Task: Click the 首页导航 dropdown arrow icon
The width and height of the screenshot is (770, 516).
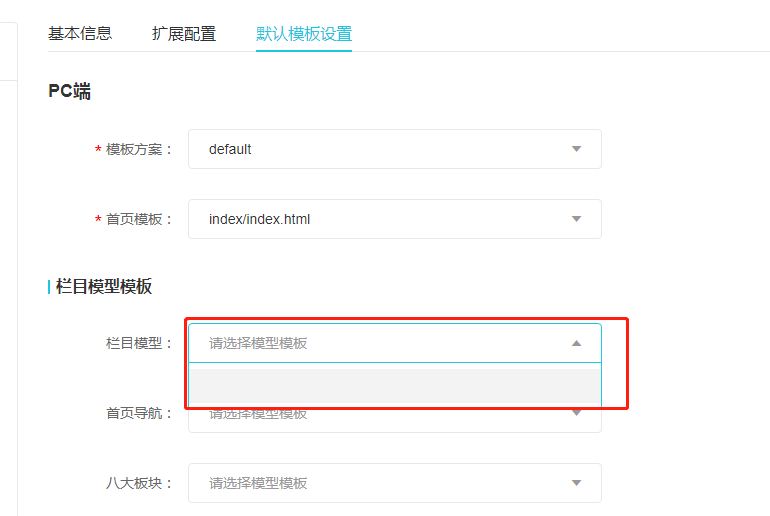Action: click(576, 413)
